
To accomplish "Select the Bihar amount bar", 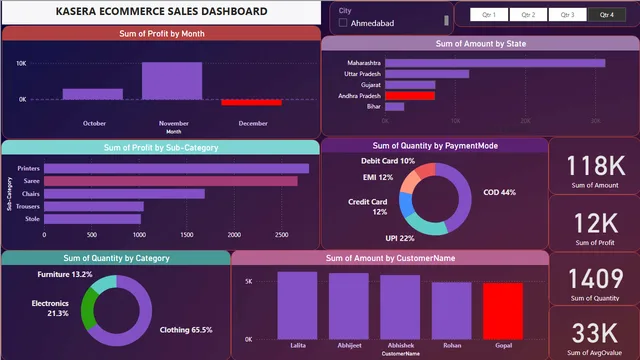I will click(x=395, y=107).
